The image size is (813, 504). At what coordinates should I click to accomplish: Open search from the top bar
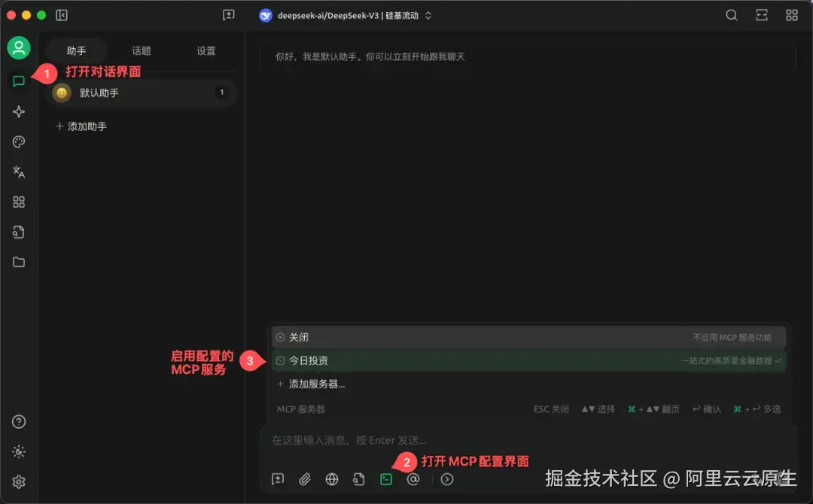pyautogui.click(x=731, y=14)
